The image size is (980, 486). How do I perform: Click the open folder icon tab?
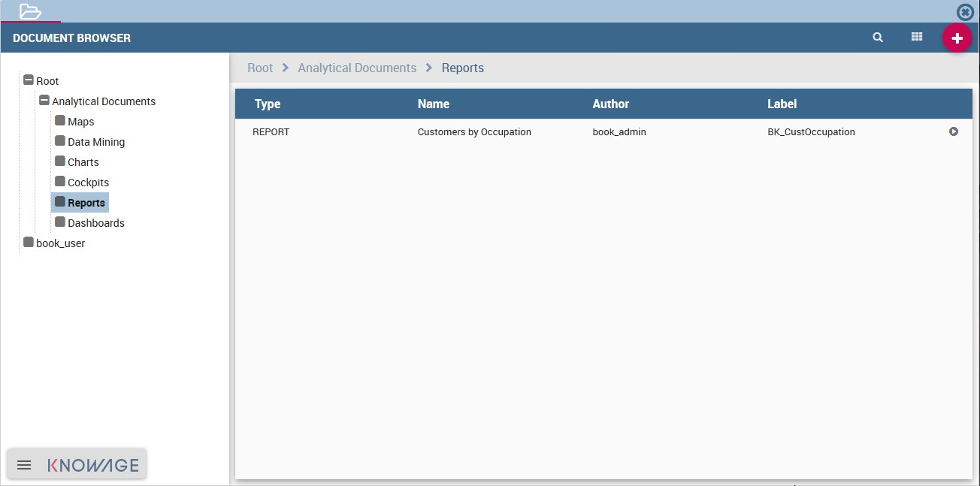tap(30, 11)
